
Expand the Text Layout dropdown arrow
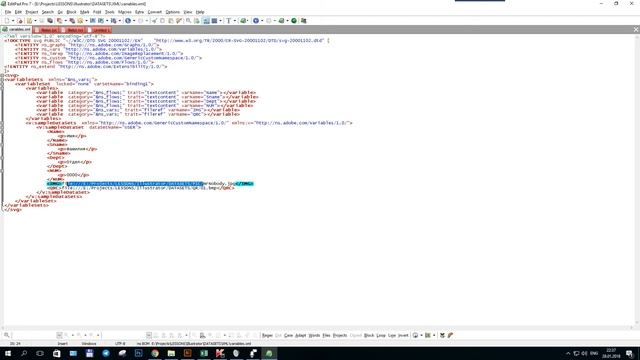(x=235, y=21)
